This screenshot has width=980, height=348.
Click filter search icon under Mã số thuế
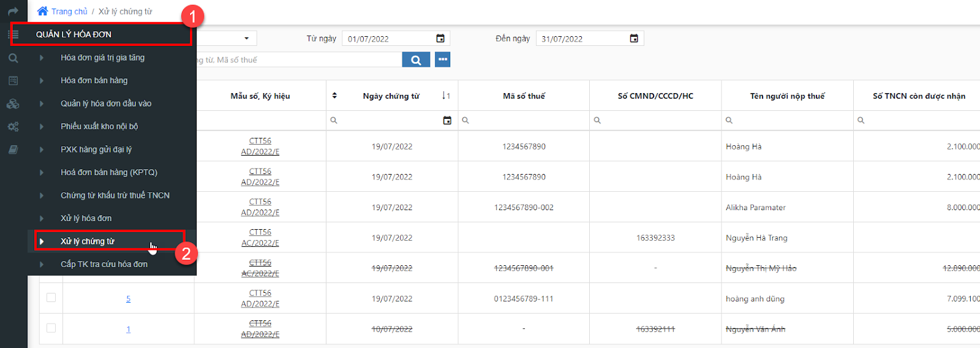(x=466, y=120)
